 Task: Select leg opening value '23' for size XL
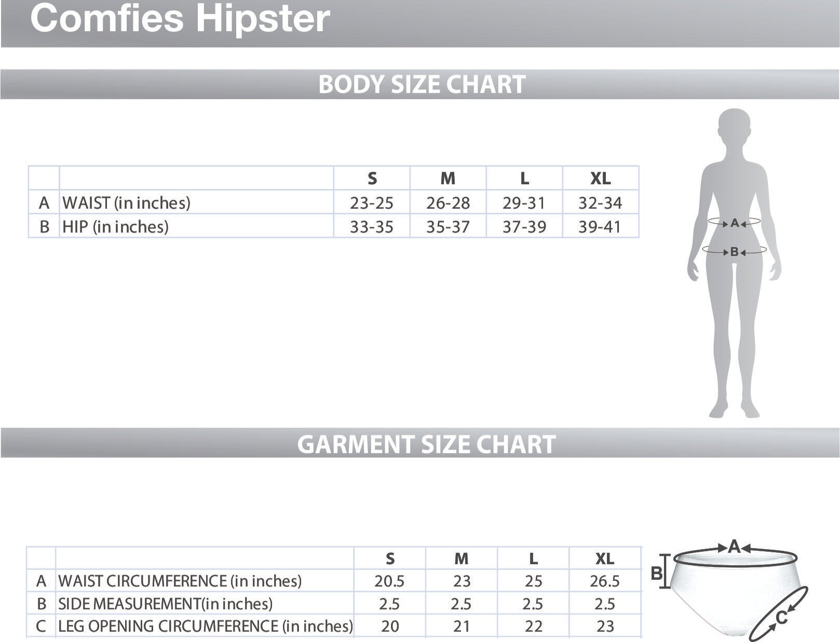pyautogui.click(x=605, y=626)
